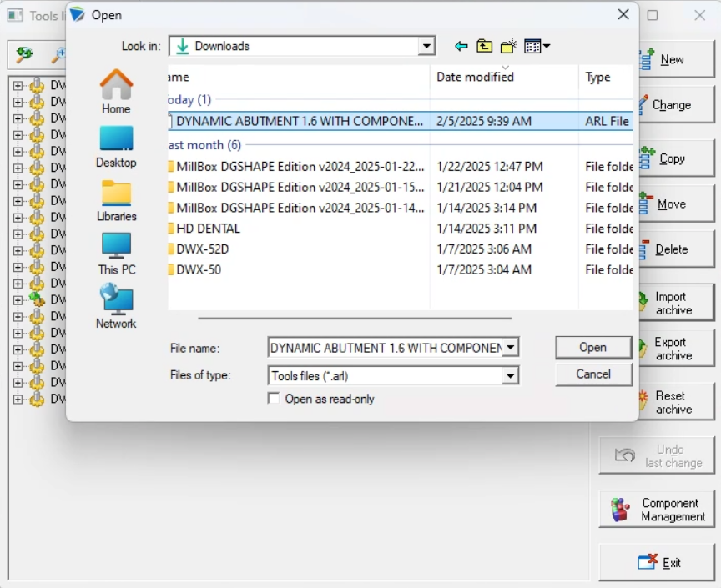
Task: Click New button in Tools library
Action: click(677, 59)
